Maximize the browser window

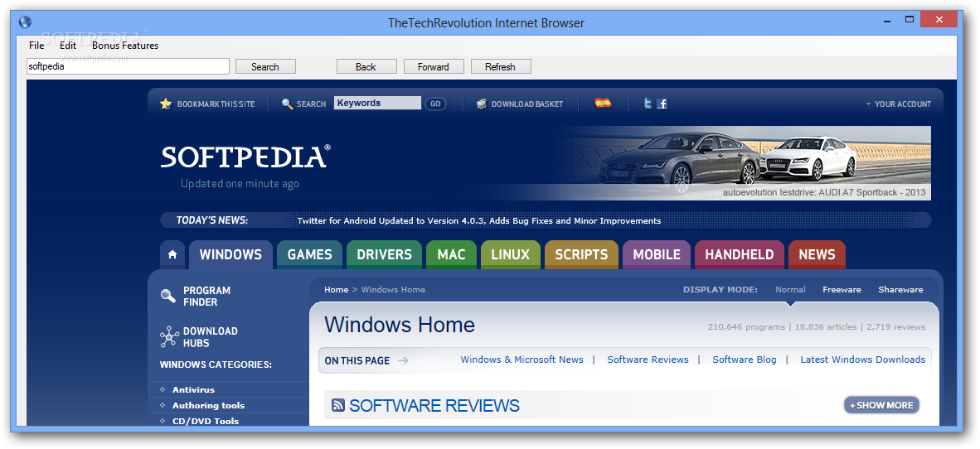(x=910, y=20)
